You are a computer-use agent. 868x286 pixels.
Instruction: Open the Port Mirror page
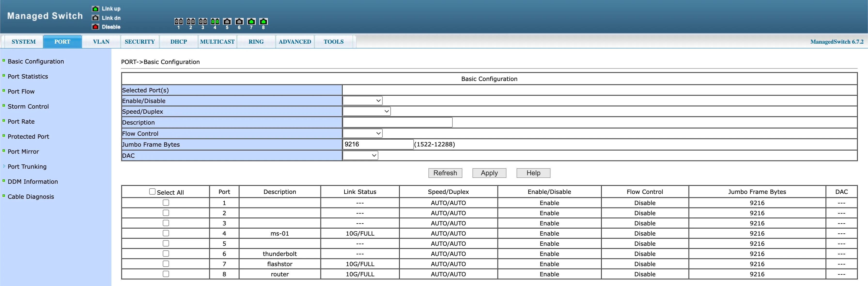[x=23, y=151]
